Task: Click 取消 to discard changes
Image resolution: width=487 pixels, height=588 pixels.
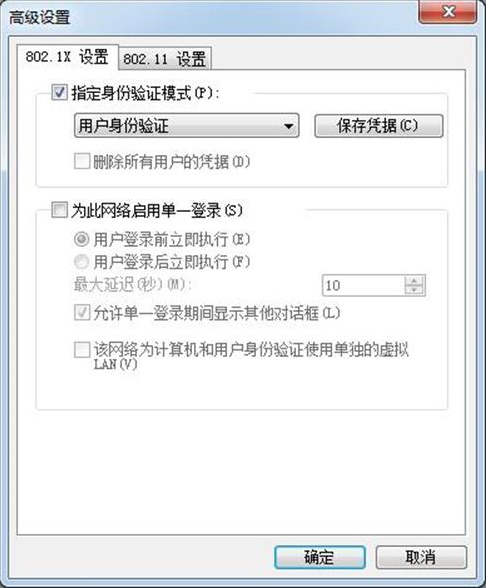Action: point(421,557)
